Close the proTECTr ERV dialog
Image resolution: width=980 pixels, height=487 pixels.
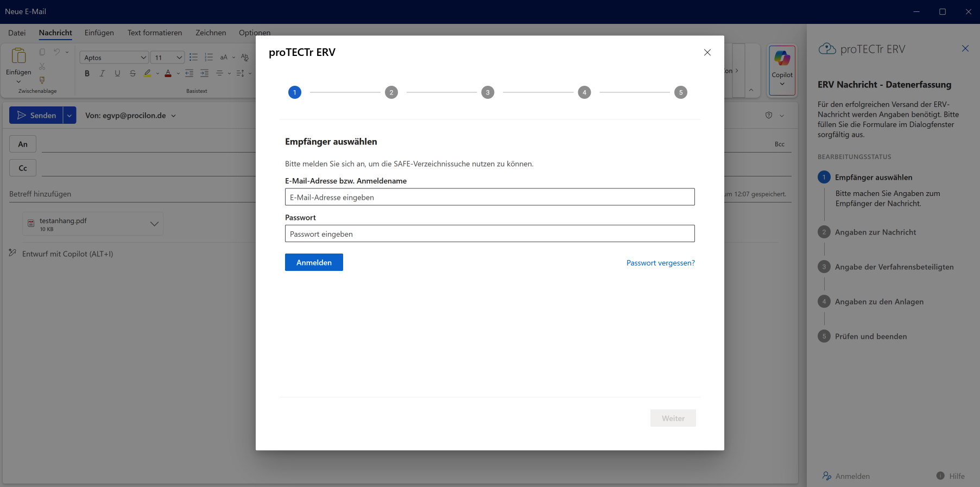pos(707,53)
